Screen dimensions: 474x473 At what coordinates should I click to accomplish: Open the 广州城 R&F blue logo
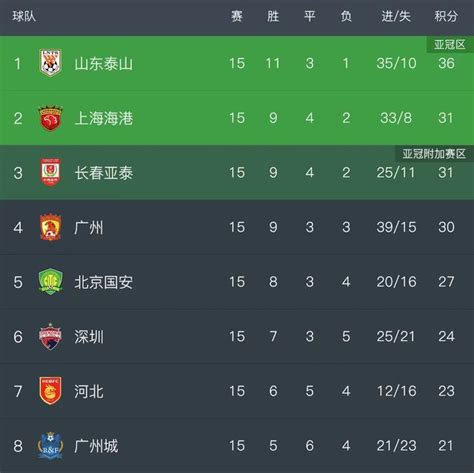coord(50,446)
